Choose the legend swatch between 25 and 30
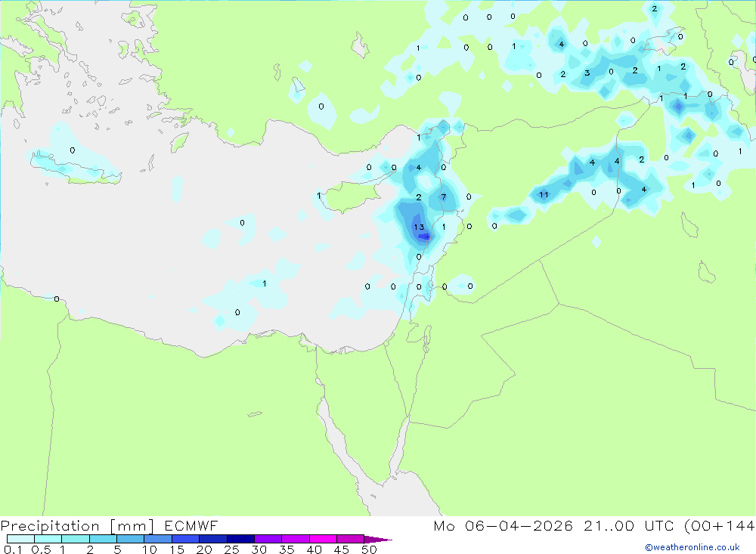The image size is (756, 554). (x=240, y=539)
